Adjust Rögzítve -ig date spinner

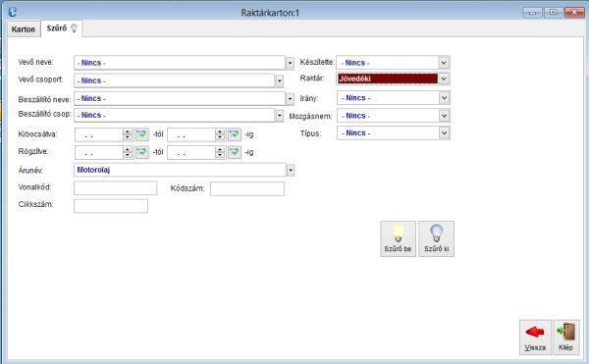pyautogui.click(x=220, y=152)
